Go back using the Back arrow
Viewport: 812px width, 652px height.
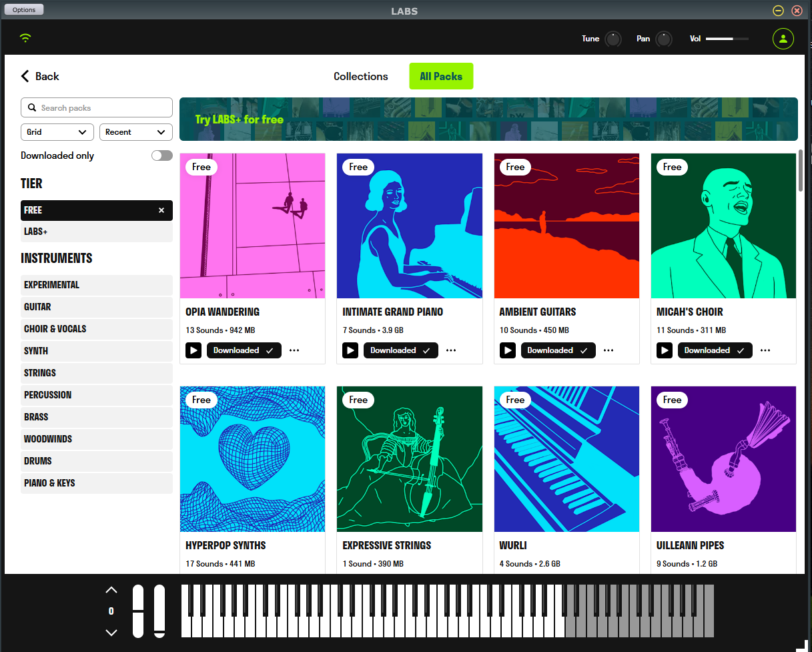(40, 76)
